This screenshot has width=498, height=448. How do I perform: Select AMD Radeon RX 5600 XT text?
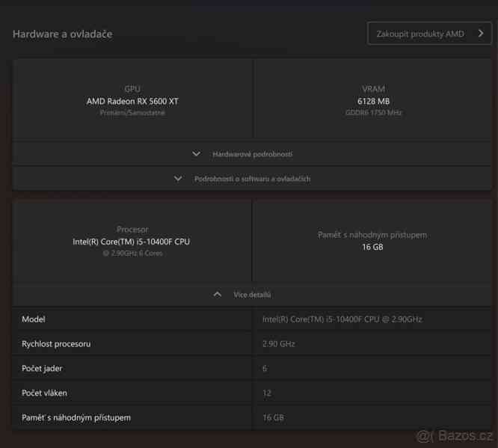[132, 102]
